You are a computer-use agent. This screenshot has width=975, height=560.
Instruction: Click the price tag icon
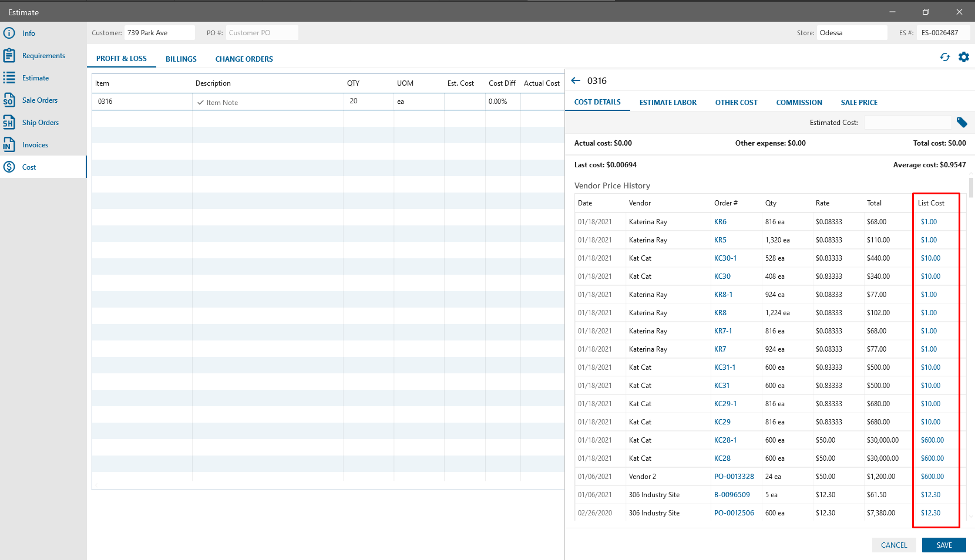[x=961, y=122]
